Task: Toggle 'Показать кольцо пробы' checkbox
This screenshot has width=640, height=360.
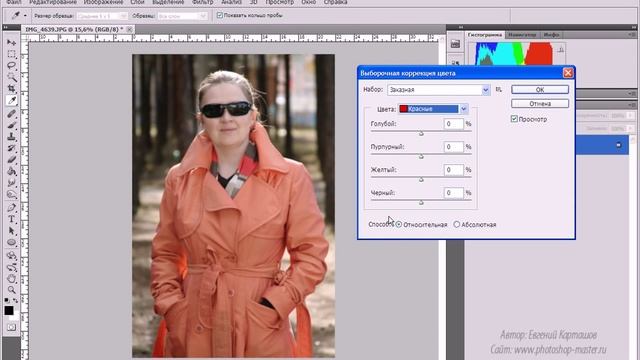Action: (x=220, y=15)
